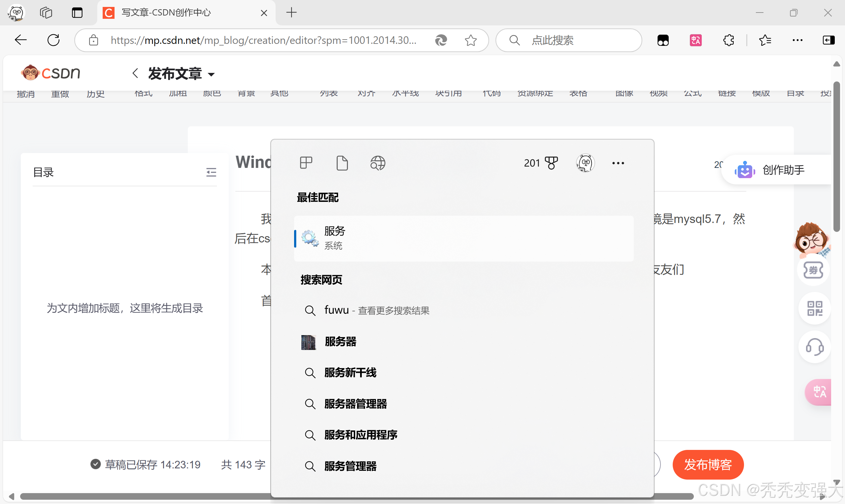The width and height of the screenshot is (845, 504).
Task: Click Apps filter icon in search panel
Action: point(305,163)
